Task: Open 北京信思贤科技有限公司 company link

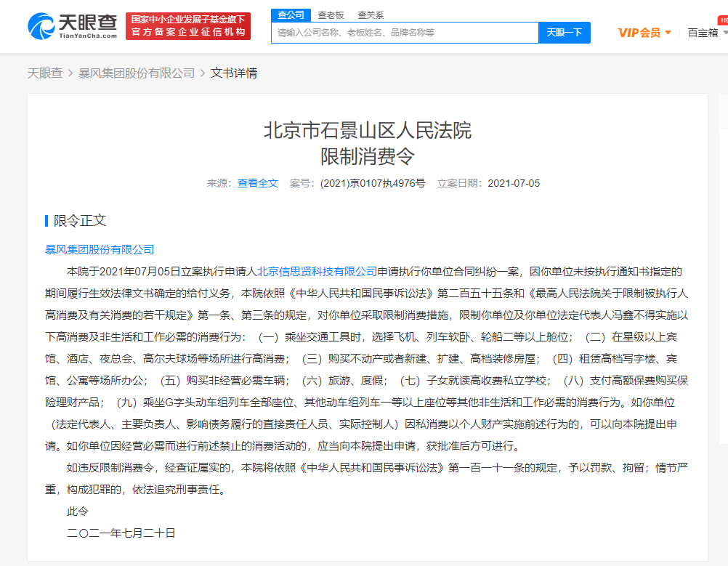Action: pos(317,272)
